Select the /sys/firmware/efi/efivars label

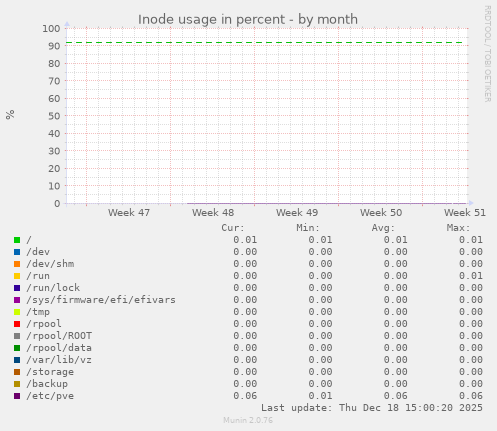pos(101,300)
